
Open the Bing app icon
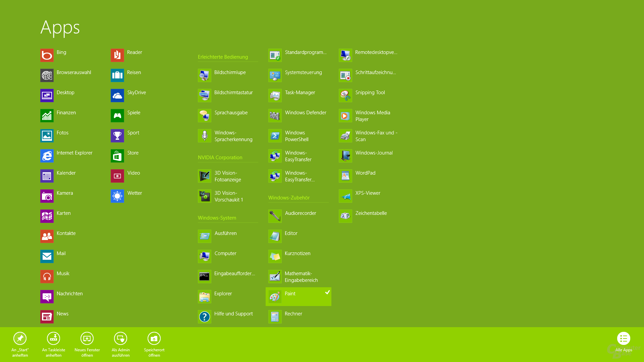point(47,55)
